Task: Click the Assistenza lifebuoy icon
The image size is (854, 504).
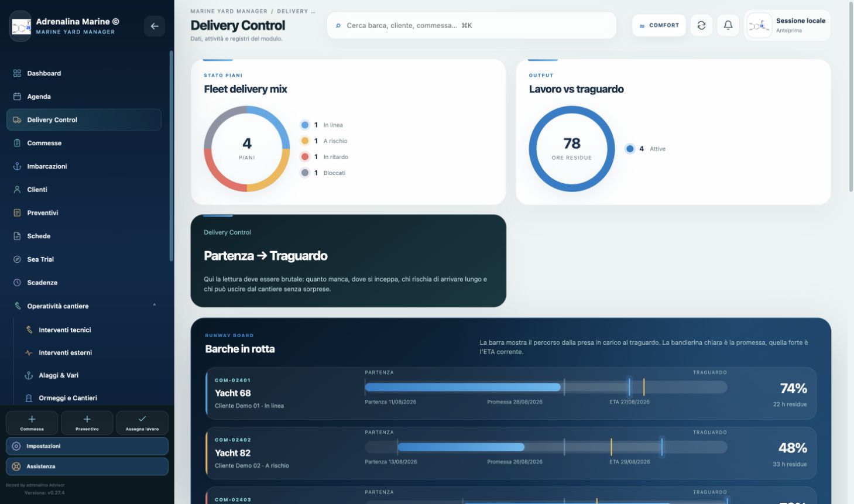Action: (x=16, y=467)
